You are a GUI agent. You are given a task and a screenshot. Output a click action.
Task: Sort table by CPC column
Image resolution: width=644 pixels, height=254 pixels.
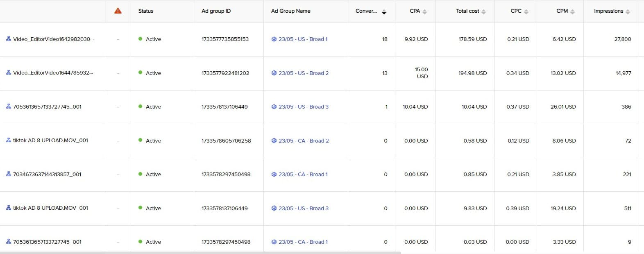[x=526, y=11]
